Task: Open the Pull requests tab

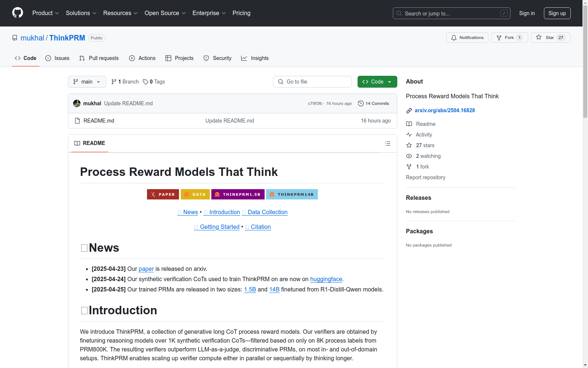Action: point(99,58)
